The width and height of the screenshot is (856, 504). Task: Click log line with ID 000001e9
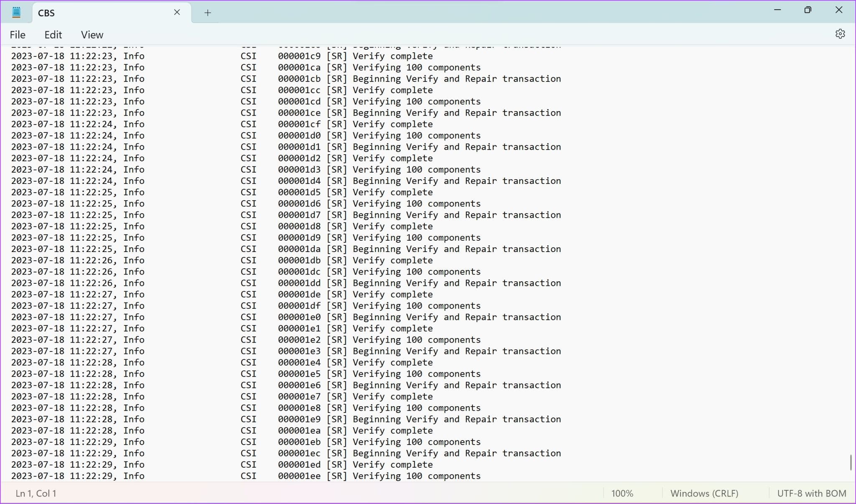(x=286, y=419)
